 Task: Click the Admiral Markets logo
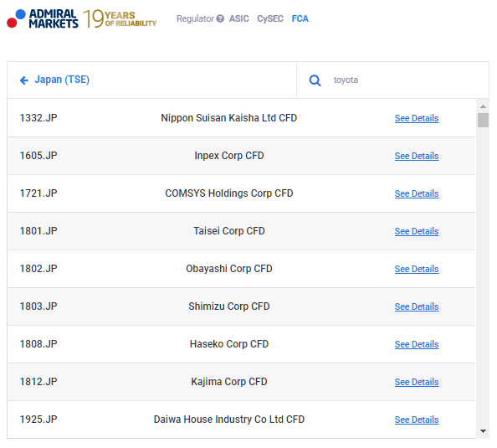point(43,18)
